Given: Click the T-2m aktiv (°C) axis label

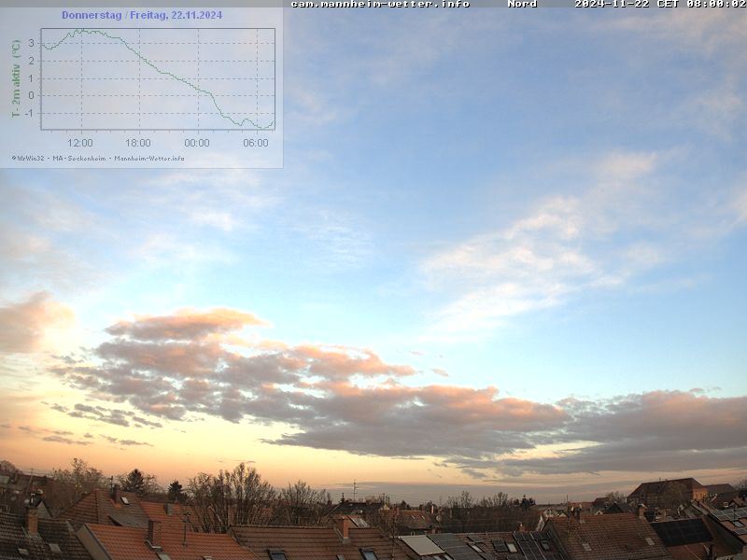Looking at the screenshot, I should (16, 78).
